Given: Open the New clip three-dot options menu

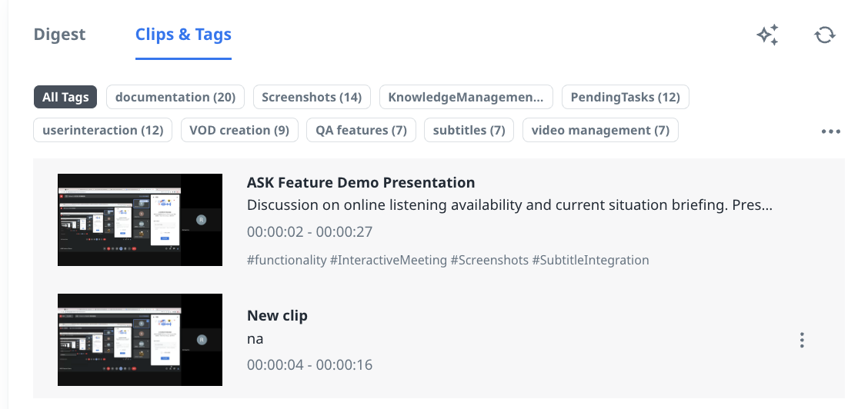Looking at the screenshot, I should 802,340.
